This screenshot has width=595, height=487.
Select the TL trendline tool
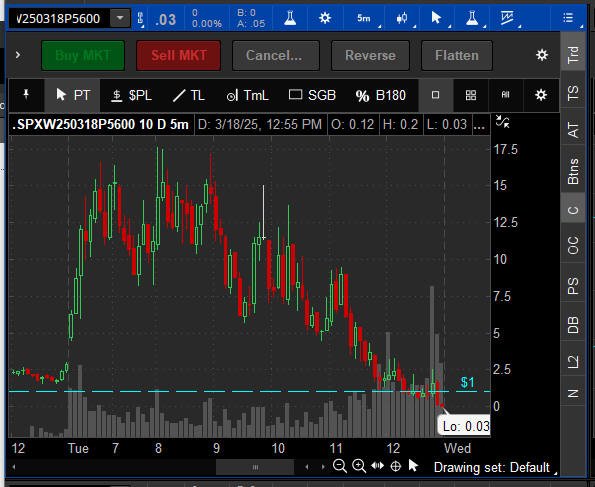(189, 95)
